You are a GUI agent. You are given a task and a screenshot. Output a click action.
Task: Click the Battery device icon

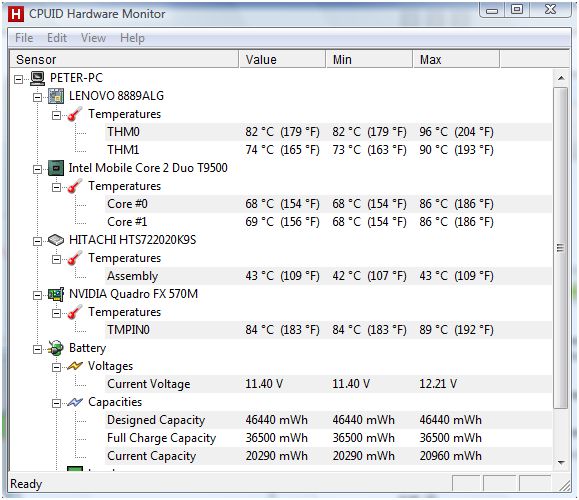tap(56, 348)
